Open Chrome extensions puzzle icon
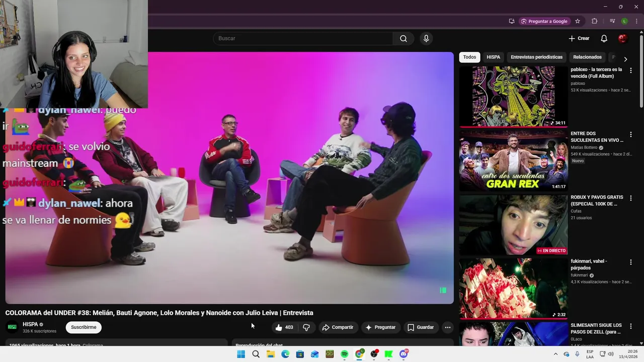 click(x=595, y=21)
